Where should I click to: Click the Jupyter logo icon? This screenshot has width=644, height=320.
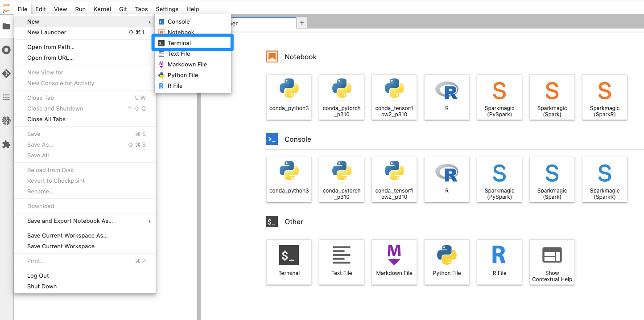pos(6,8)
